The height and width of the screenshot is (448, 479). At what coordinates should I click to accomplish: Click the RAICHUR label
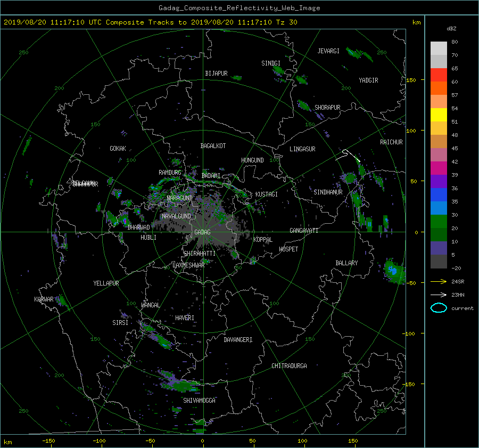[x=391, y=142]
